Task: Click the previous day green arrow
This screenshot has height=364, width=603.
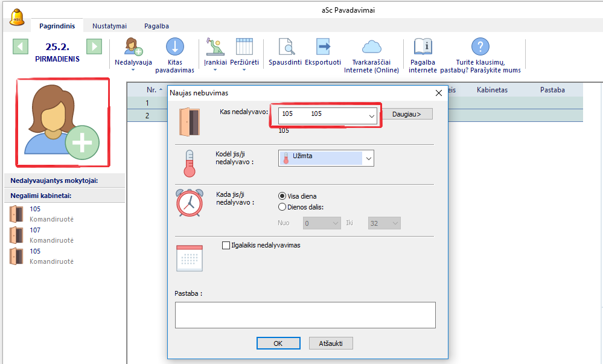Action: pyautogui.click(x=21, y=47)
